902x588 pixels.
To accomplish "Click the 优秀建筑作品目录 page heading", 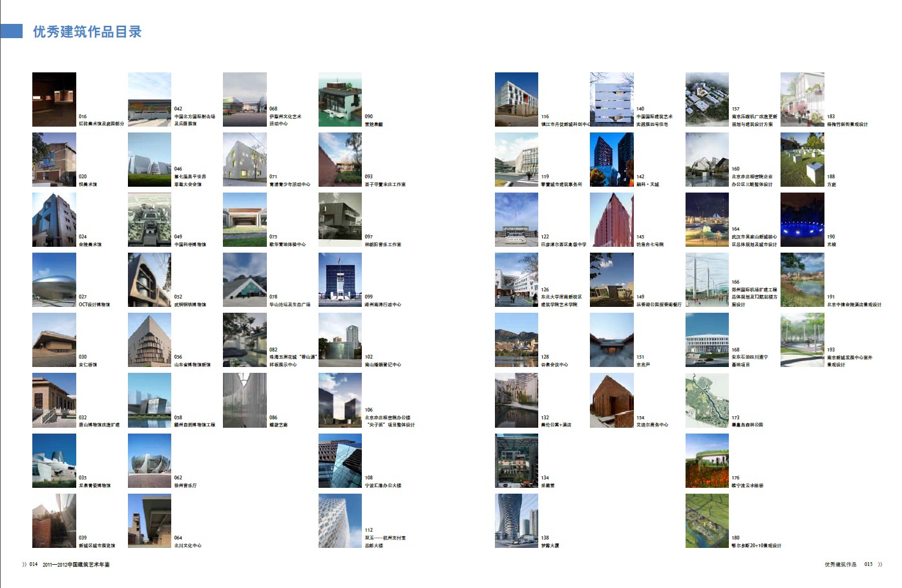I will coord(87,32).
